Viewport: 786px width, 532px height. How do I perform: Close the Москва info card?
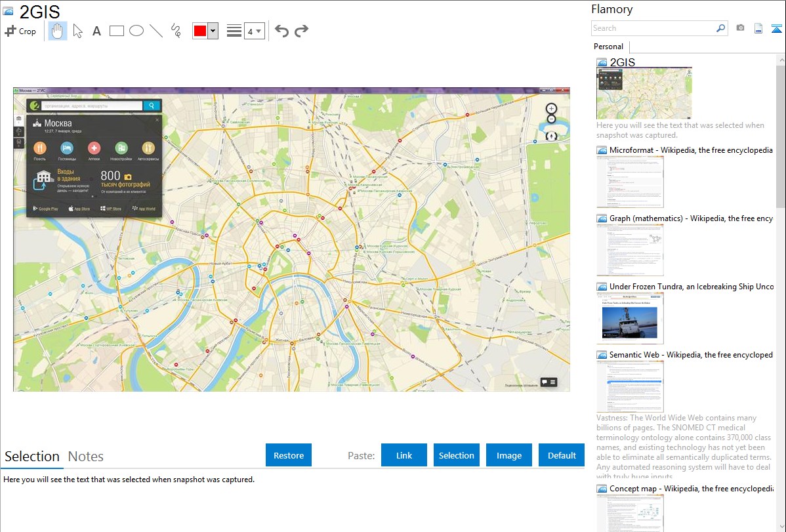[x=157, y=120]
